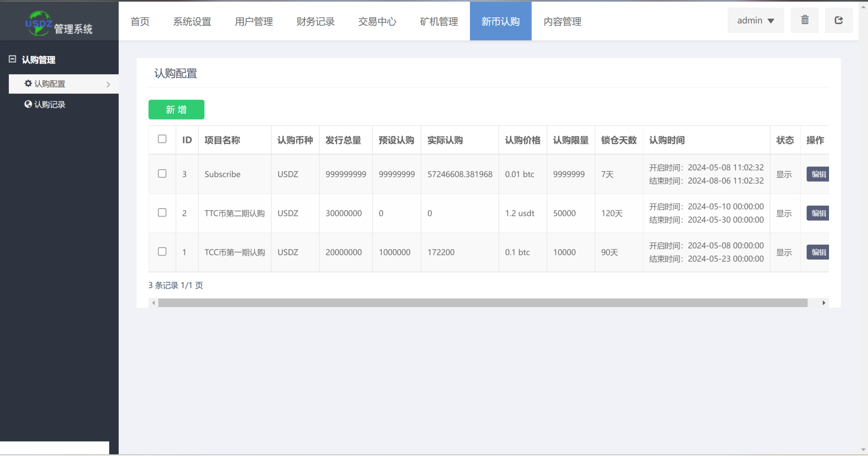Click the trash can icon in header
Viewport: 868px width, 456px height.
[804, 20]
